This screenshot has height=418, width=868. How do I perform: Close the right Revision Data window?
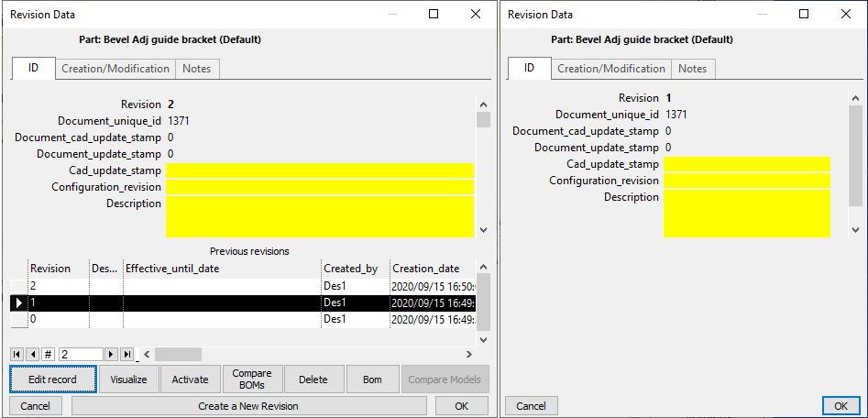[846, 15]
